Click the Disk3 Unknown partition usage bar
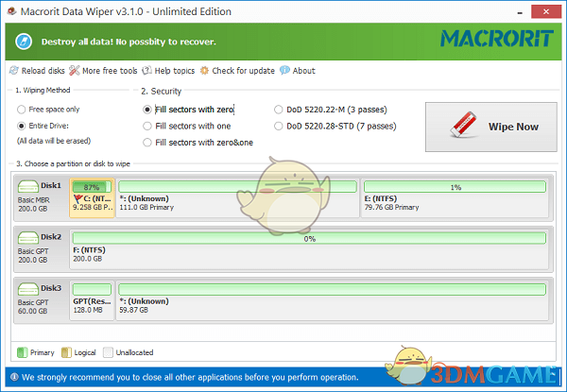Image resolution: width=567 pixels, height=392 pixels. click(332, 289)
